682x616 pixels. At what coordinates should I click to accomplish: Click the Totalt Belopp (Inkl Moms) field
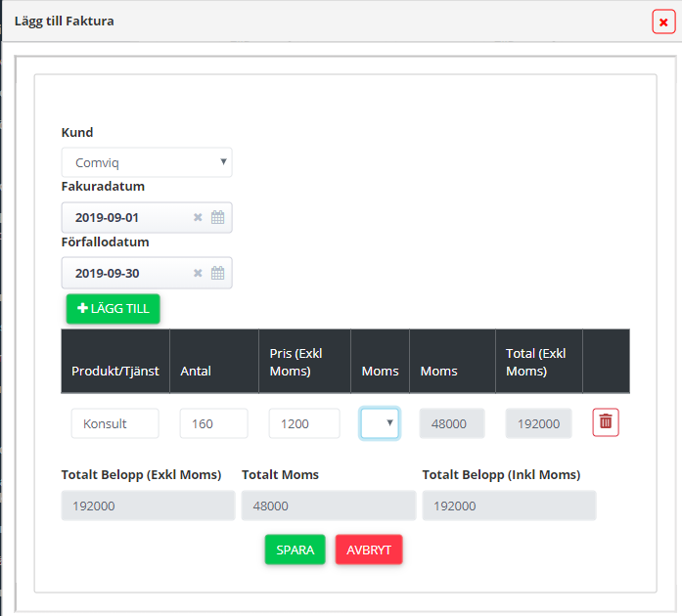(509, 506)
